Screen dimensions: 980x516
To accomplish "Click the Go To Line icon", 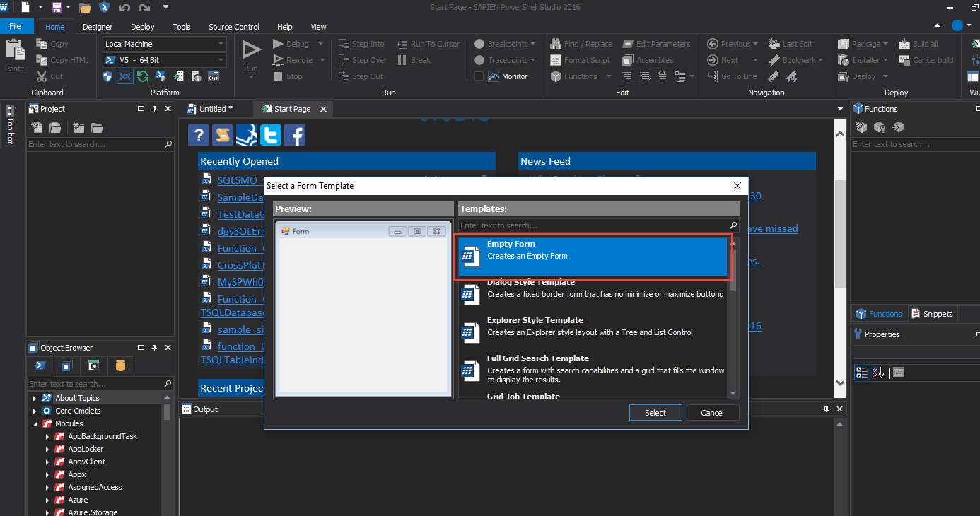I will click(713, 76).
